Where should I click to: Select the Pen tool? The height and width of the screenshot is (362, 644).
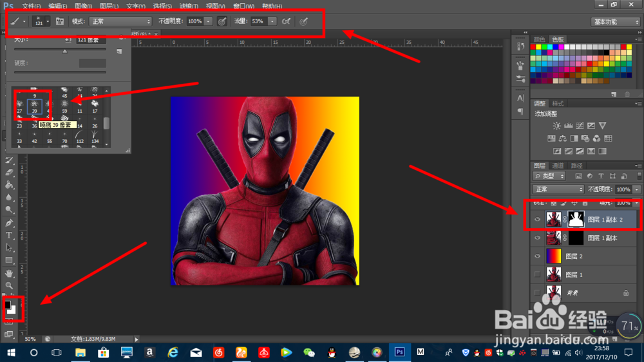[9, 223]
